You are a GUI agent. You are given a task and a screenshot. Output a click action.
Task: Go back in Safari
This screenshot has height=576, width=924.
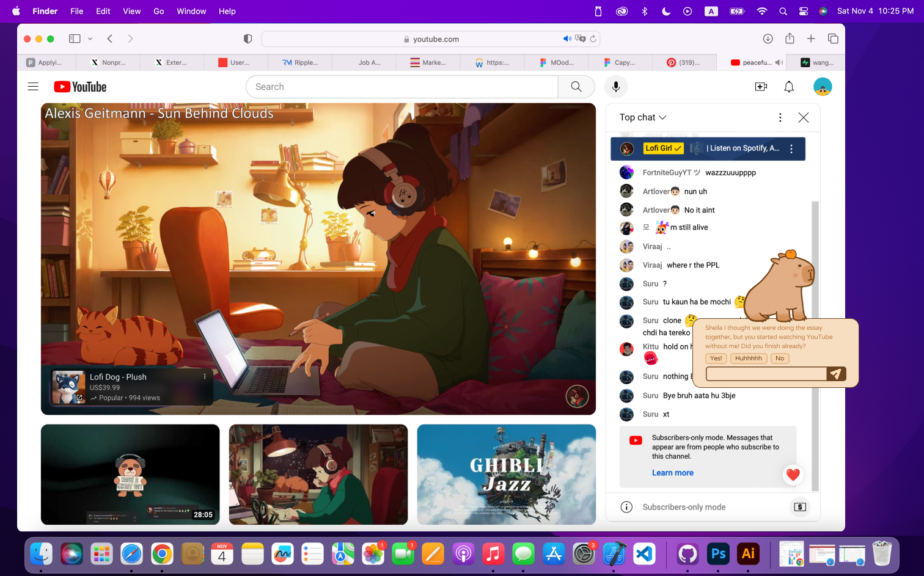pos(110,38)
